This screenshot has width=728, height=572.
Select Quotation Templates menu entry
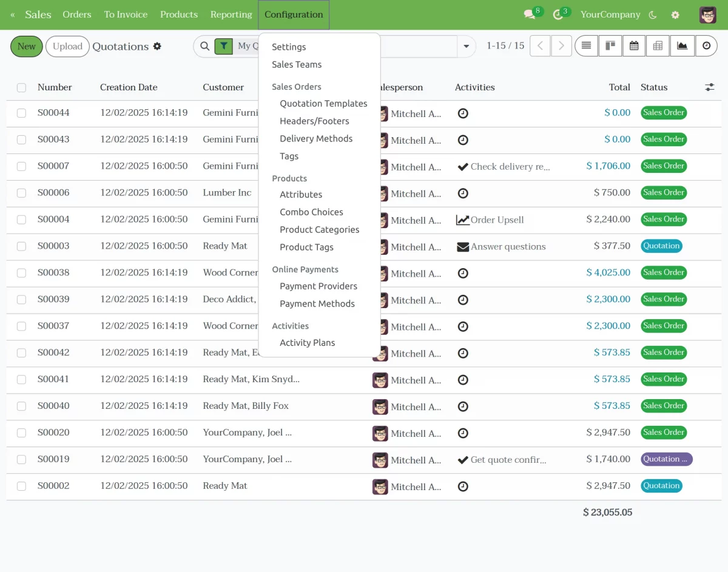(323, 104)
